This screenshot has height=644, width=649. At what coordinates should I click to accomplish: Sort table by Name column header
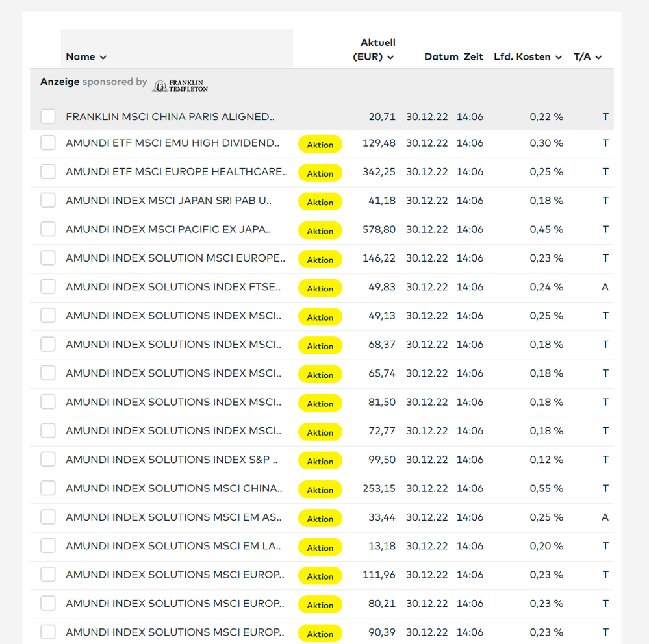pos(86,56)
